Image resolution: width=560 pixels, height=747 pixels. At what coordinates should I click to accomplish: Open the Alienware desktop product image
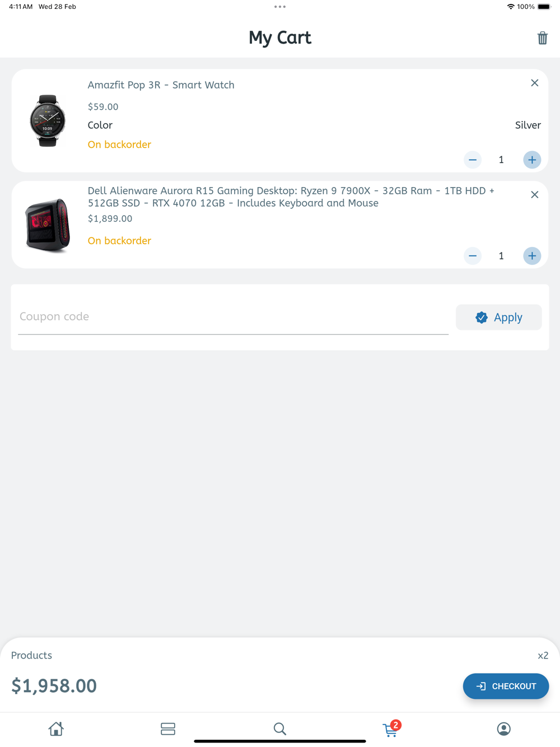pyautogui.click(x=48, y=225)
